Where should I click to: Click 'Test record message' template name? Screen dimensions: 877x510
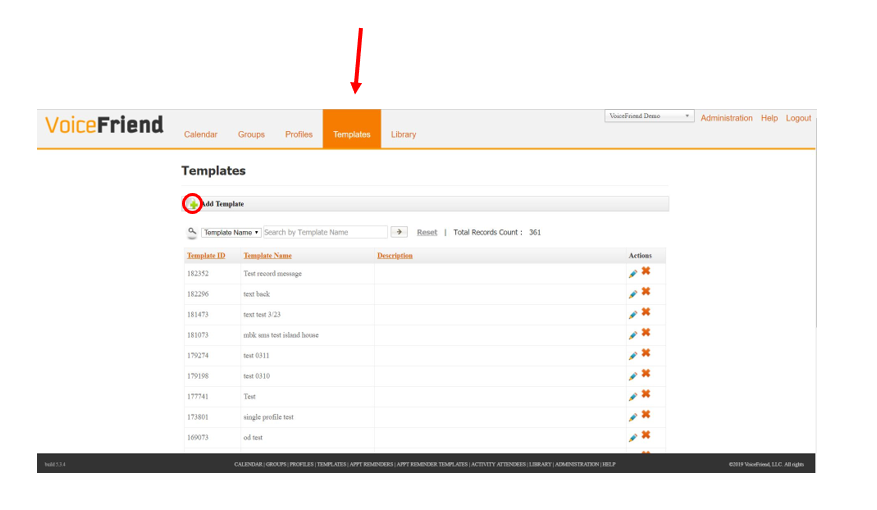pos(272,273)
